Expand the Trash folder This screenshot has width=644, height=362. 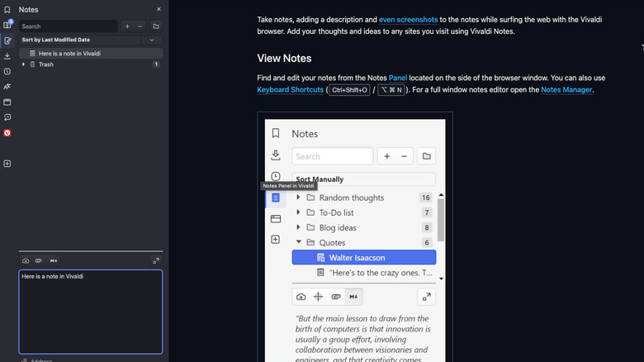(23, 64)
